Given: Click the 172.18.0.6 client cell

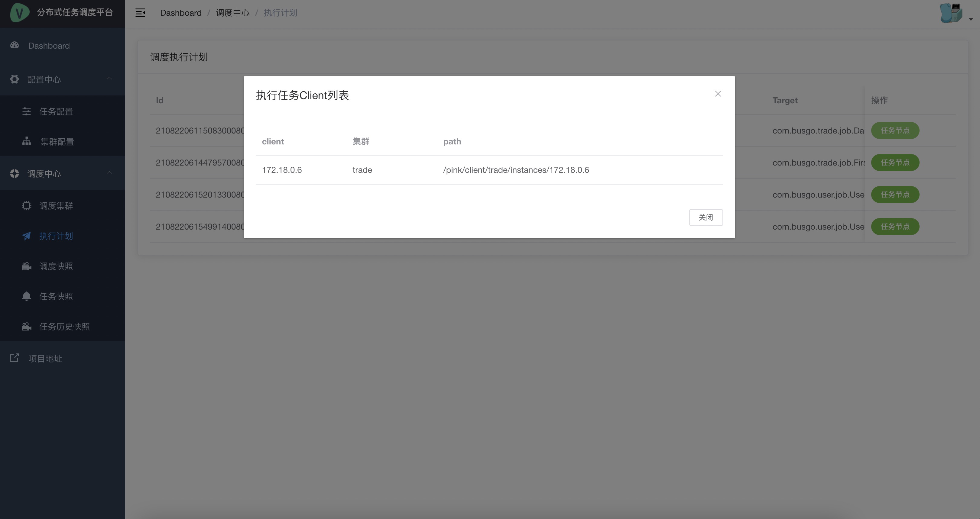Looking at the screenshot, I should [282, 170].
